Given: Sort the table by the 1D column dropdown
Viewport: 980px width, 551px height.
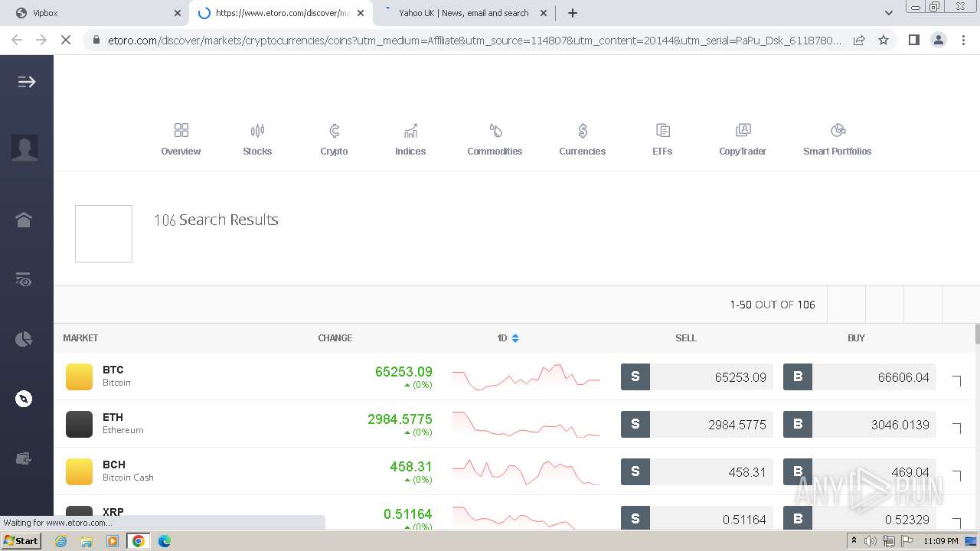Looking at the screenshot, I should (508, 337).
